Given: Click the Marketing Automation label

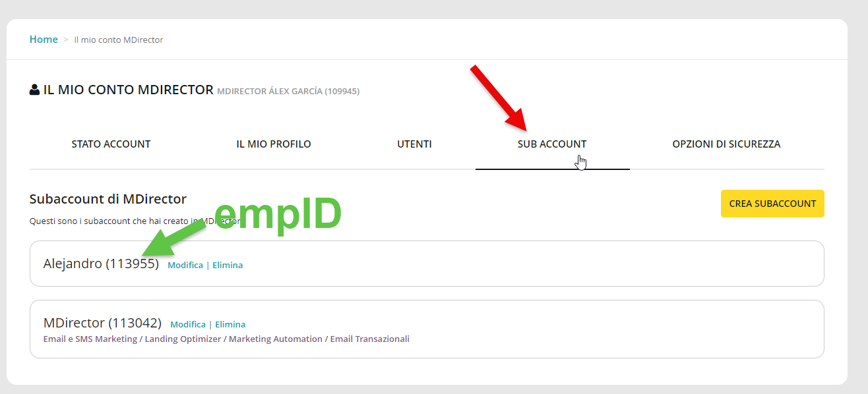Looking at the screenshot, I should click(276, 339).
